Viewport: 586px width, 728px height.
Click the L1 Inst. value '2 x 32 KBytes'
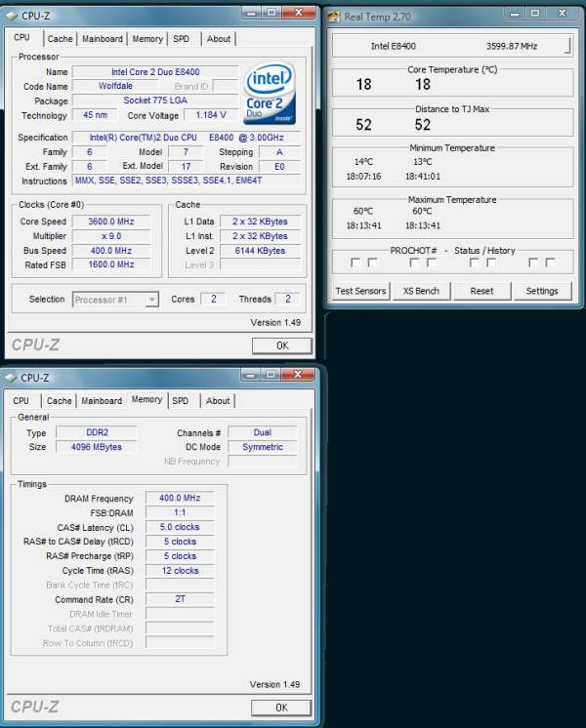pyautogui.click(x=260, y=236)
